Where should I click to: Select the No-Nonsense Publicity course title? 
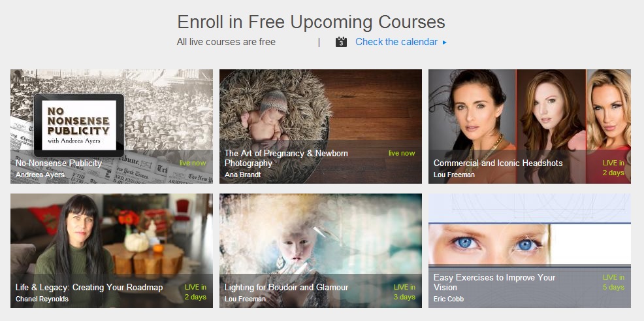coord(59,163)
